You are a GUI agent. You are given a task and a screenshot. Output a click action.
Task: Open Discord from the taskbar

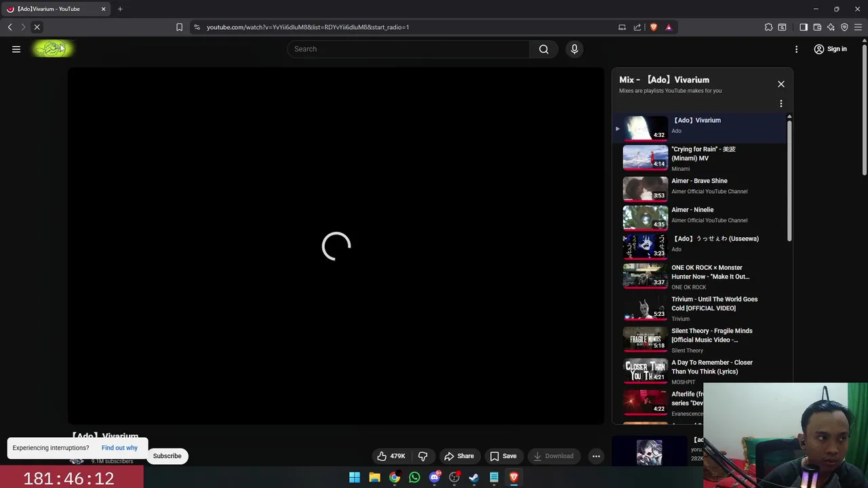pyautogui.click(x=435, y=478)
